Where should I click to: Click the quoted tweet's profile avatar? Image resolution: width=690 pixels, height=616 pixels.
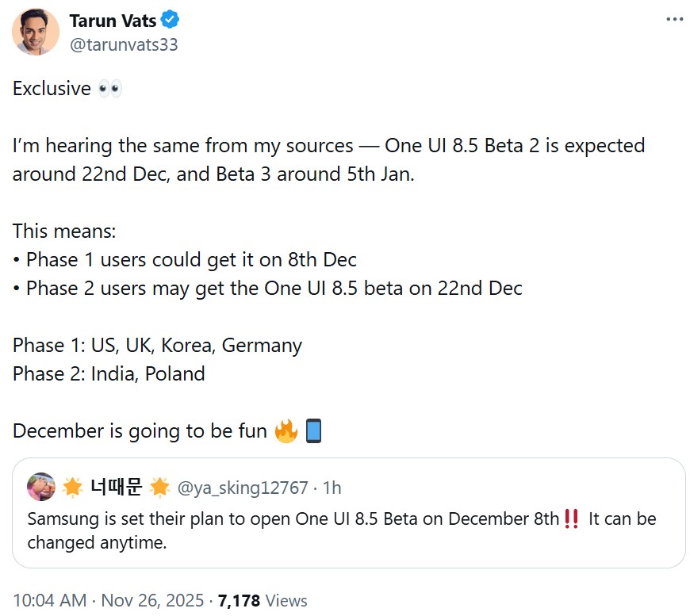coord(40,488)
